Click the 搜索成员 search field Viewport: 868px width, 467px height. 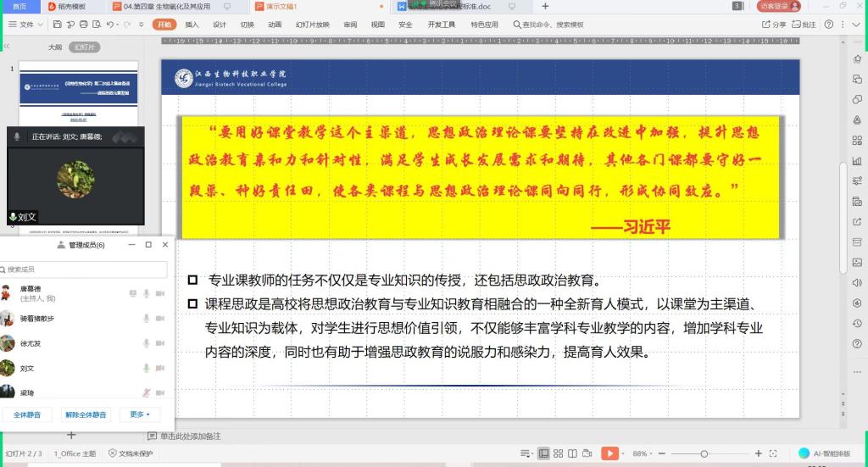point(85,269)
